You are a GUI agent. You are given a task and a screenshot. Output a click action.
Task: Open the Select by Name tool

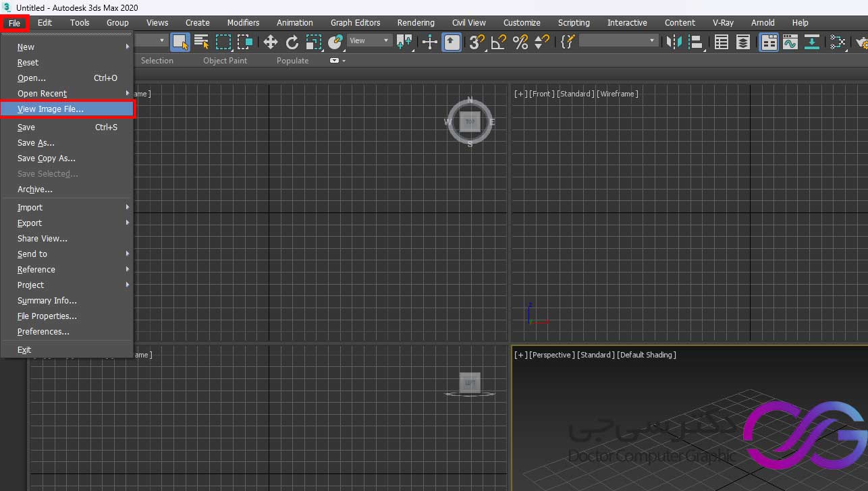(x=202, y=42)
